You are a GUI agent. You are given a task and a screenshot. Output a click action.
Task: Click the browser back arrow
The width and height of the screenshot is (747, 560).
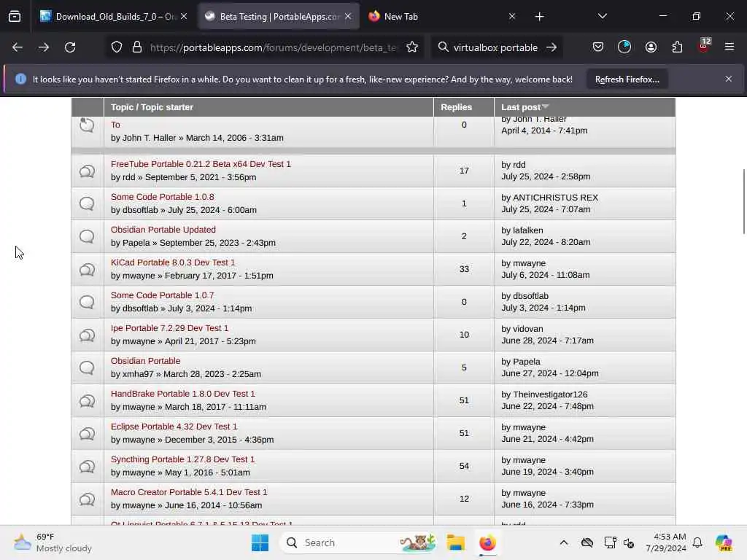coord(18,47)
